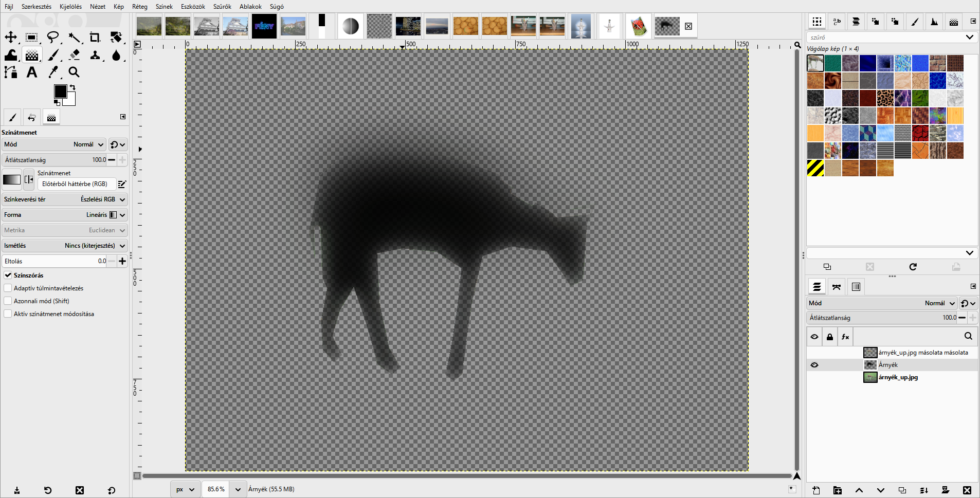Uncheck the Színszórás checkbox
The height and width of the screenshot is (498, 980).
pyautogui.click(x=8, y=275)
